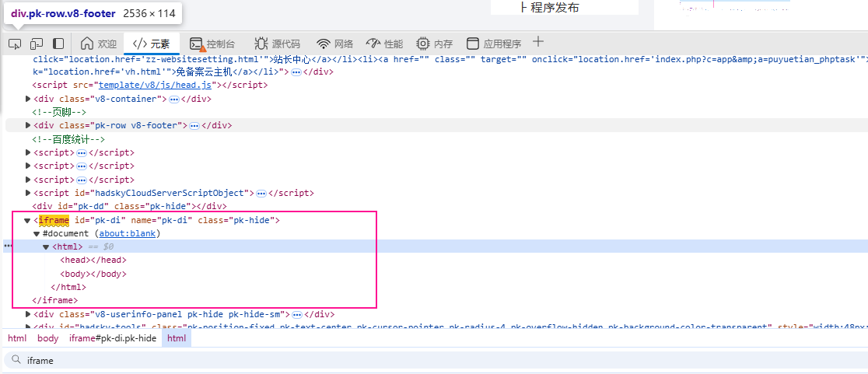Activate the inspect element picker icon
The height and width of the screenshot is (374, 868).
[16, 44]
